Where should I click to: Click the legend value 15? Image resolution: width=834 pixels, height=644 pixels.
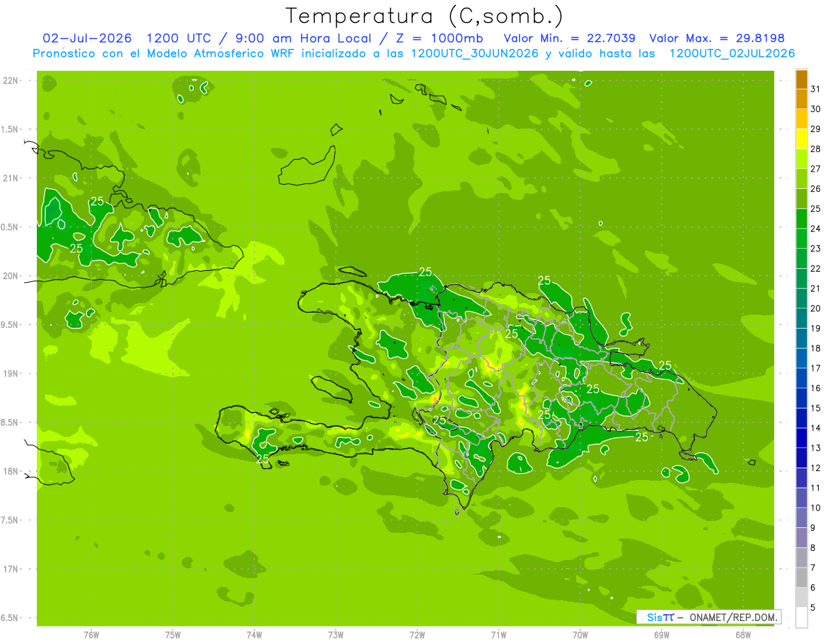[815, 408]
